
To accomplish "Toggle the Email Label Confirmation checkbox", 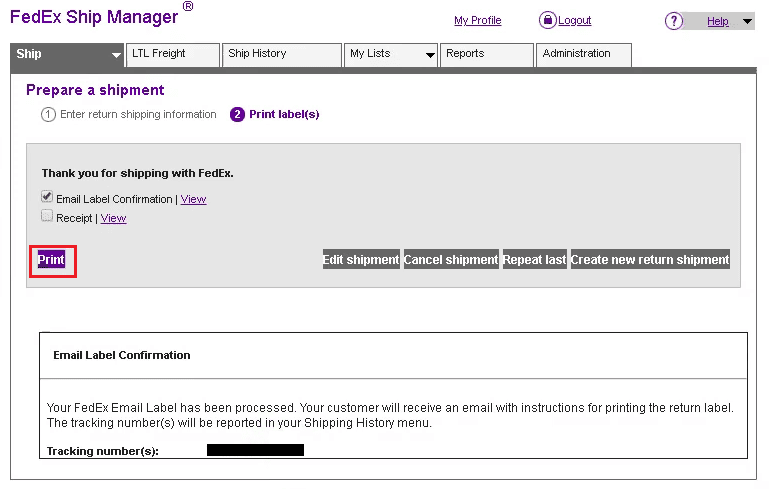I will pyautogui.click(x=47, y=197).
